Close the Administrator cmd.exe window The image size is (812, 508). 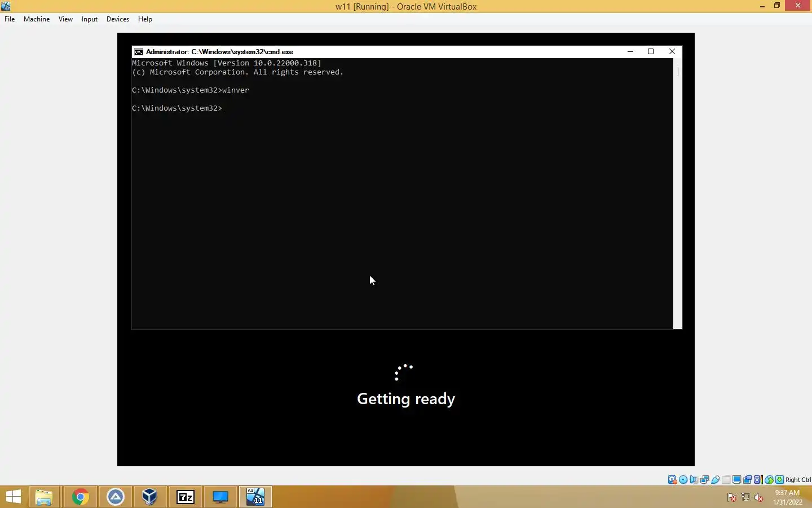pyautogui.click(x=672, y=51)
